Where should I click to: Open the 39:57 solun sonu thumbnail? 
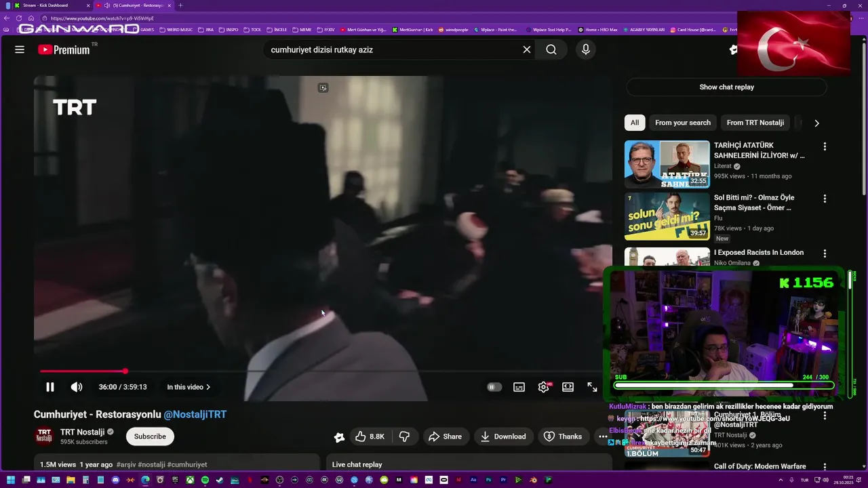[667, 216]
